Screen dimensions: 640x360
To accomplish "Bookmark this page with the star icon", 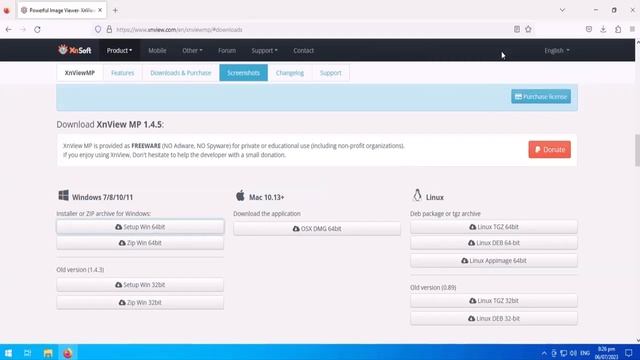I will click(529, 29).
